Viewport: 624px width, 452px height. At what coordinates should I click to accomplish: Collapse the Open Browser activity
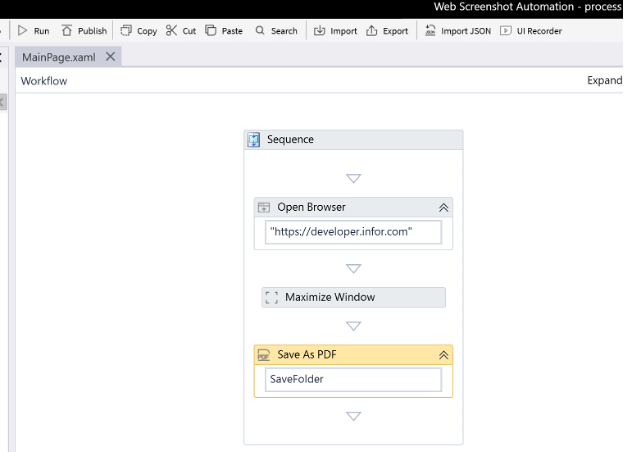coord(443,208)
